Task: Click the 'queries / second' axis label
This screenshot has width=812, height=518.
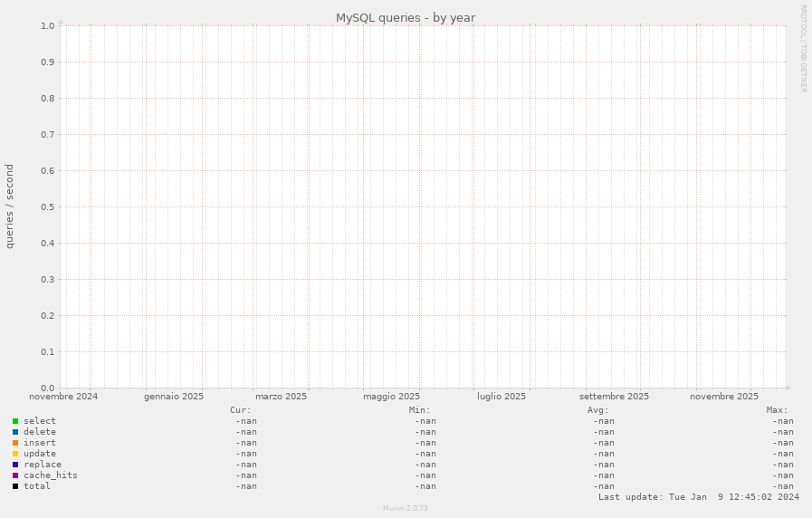Action: click(9, 206)
